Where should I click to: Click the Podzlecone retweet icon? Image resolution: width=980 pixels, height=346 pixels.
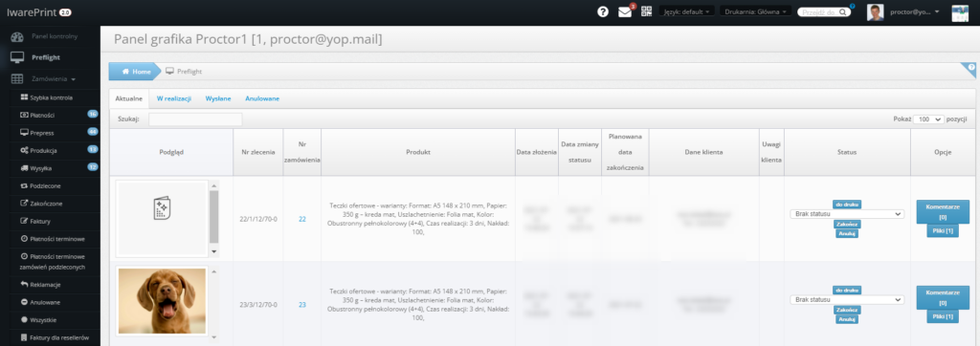24,186
